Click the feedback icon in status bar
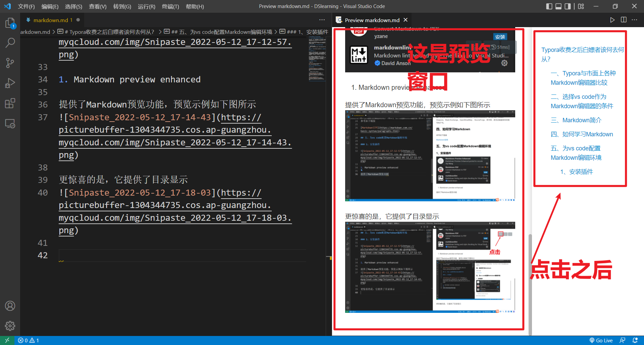This screenshot has width=644, height=345. click(x=623, y=340)
